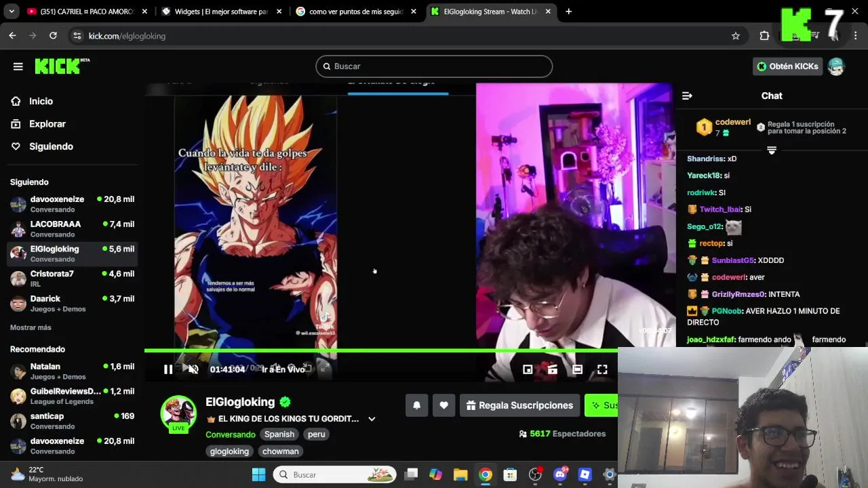Switch to the Widgets browser tab
The image size is (868, 488).
click(221, 12)
